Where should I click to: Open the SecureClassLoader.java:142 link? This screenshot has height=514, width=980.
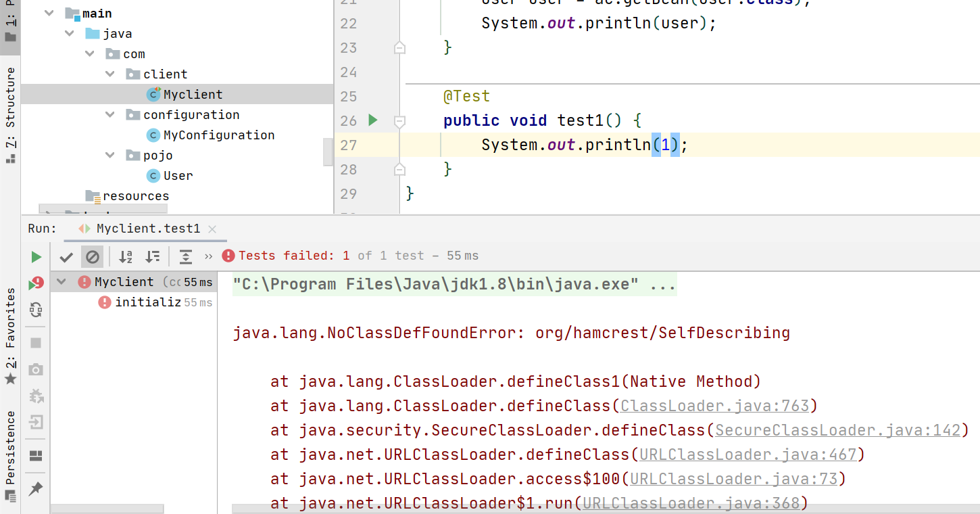(x=837, y=430)
